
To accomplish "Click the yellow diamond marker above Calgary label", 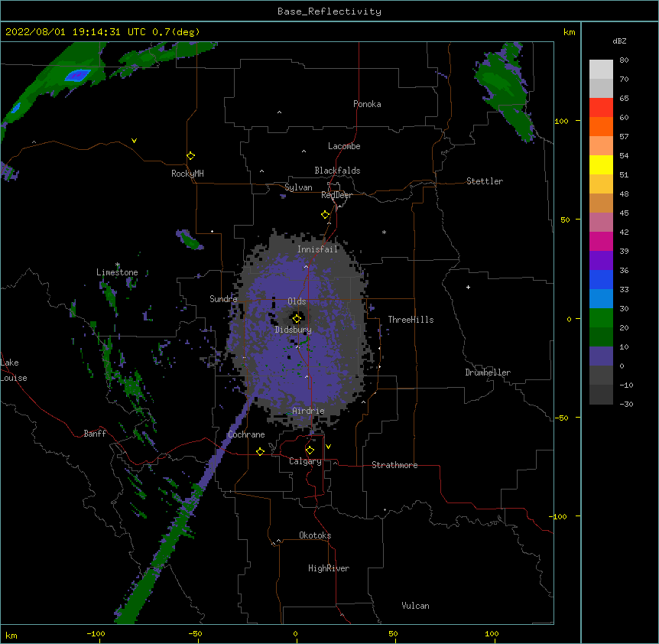I will [310, 450].
